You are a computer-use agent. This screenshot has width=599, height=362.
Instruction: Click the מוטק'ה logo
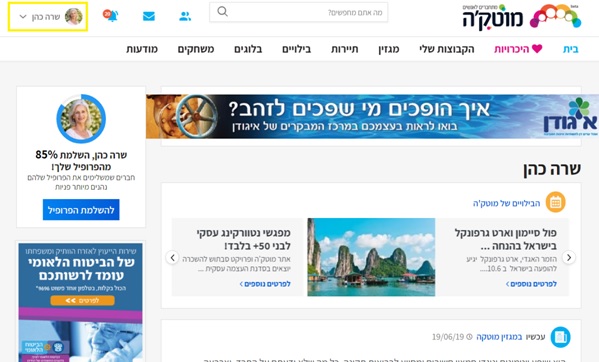click(521, 17)
